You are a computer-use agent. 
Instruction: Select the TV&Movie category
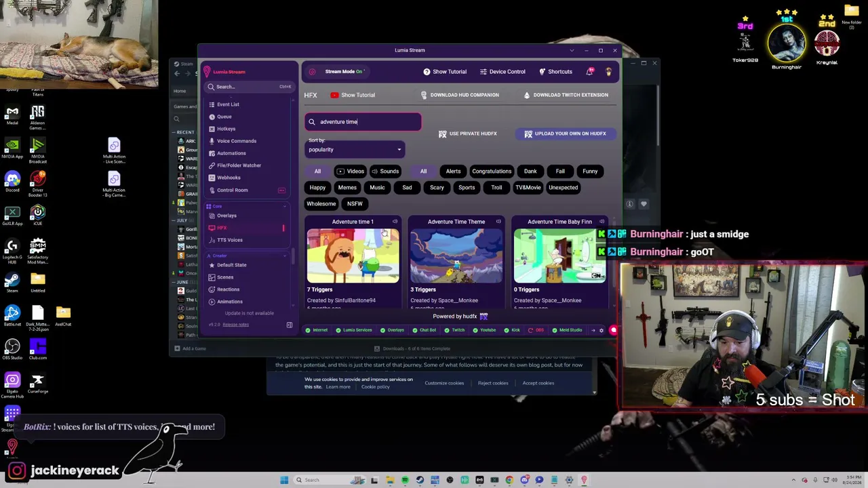[528, 188]
